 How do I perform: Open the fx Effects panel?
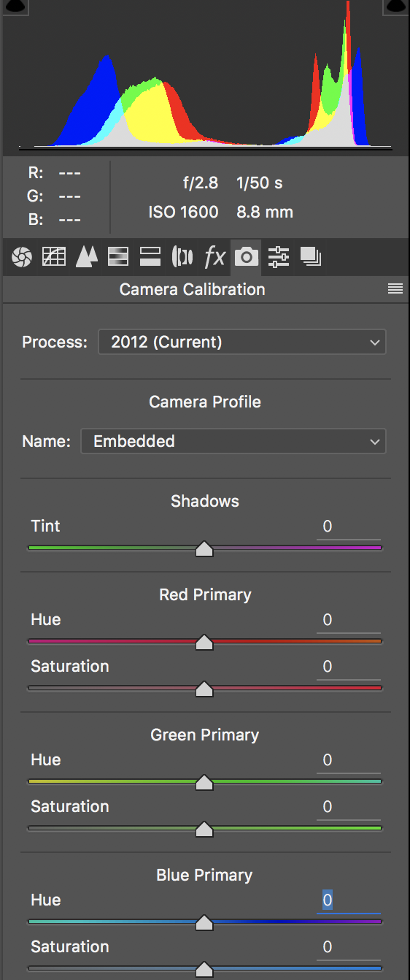pyautogui.click(x=214, y=257)
